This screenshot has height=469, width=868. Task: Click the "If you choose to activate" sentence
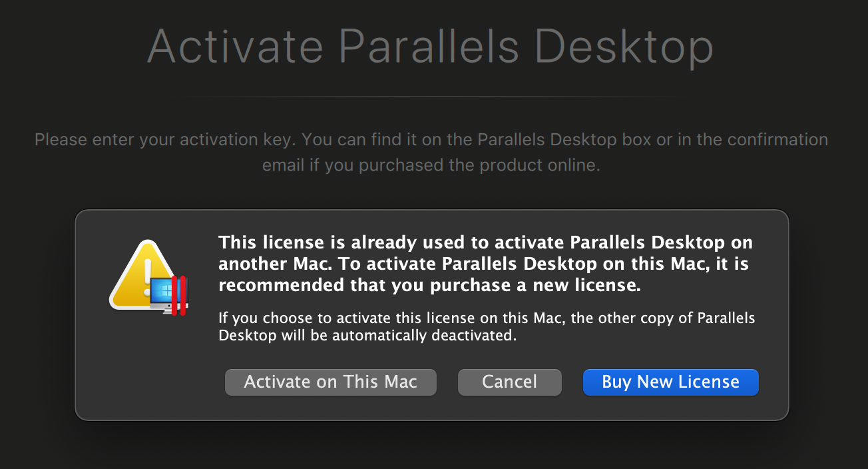(487, 318)
